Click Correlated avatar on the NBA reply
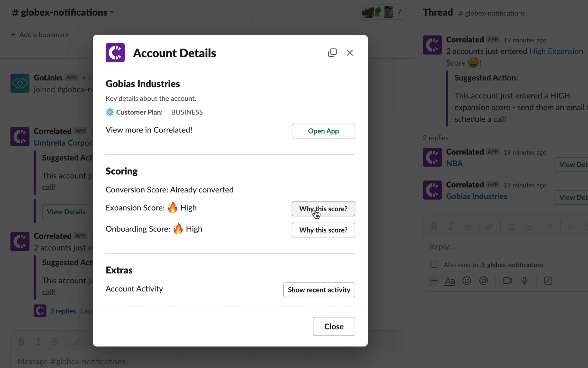This screenshot has width=588, height=368. 432,157
